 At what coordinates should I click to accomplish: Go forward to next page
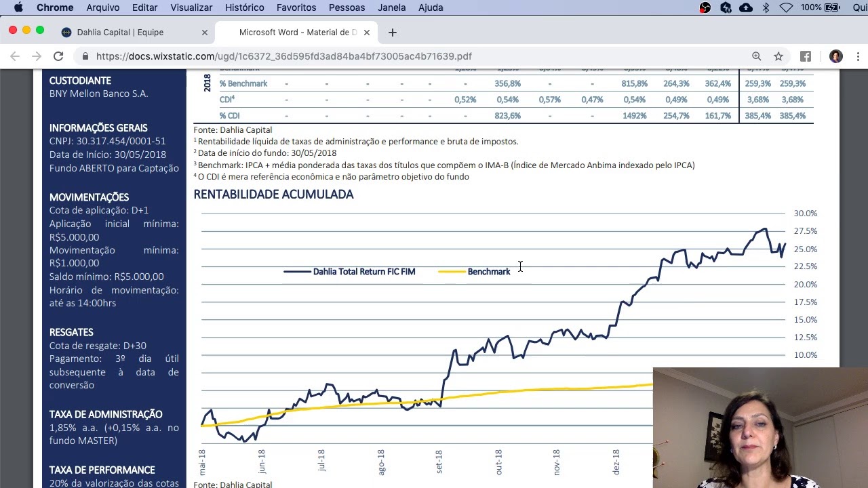pyautogui.click(x=37, y=56)
